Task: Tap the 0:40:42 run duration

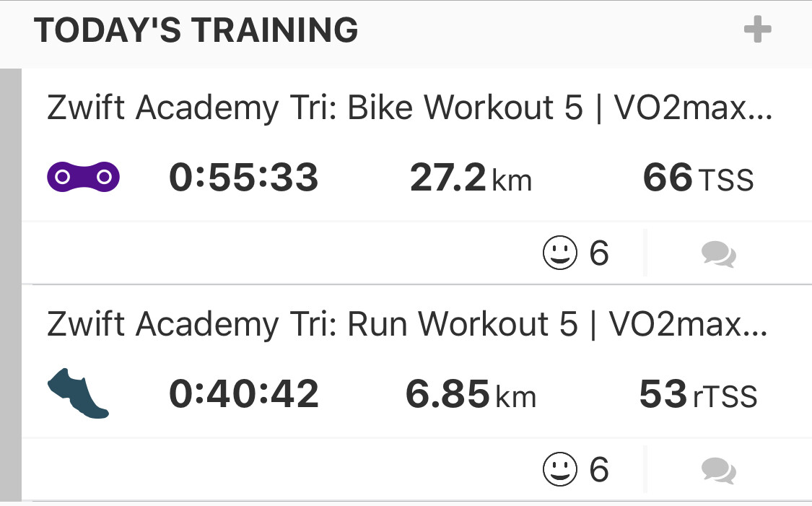Action: pos(244,395)
